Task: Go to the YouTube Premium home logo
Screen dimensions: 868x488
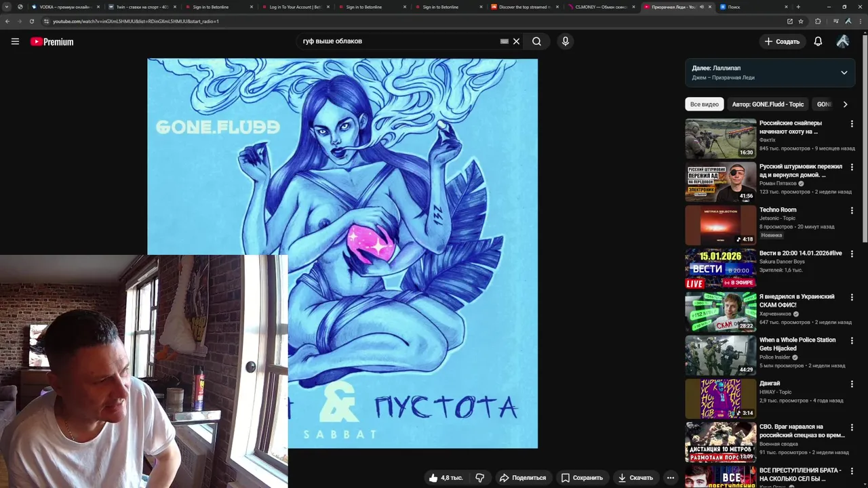Action: coord(52,41)
